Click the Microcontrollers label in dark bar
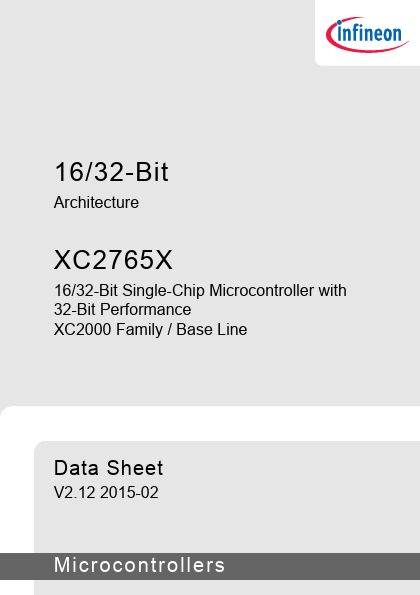This screenshot has height=595, width=420. (139, 565)
